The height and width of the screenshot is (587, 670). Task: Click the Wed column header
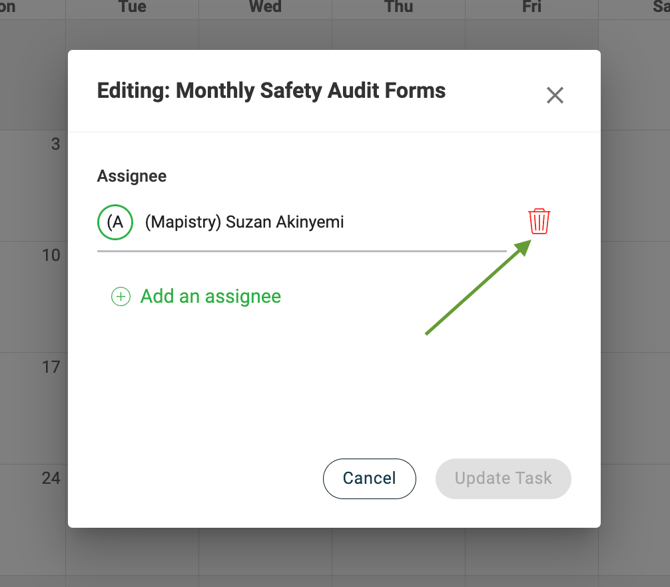tap(265, 6)
